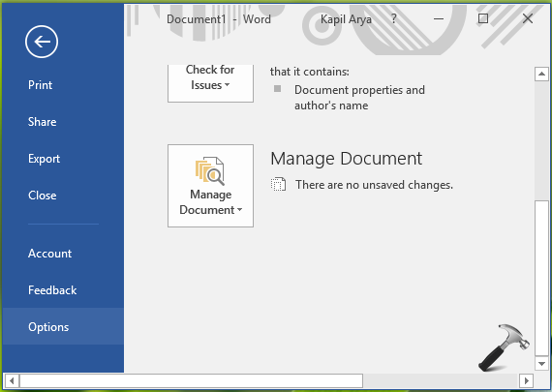Click the vertical scrollbar up arrow
This screenshot has width=552, height=392.
coord(541,74)
